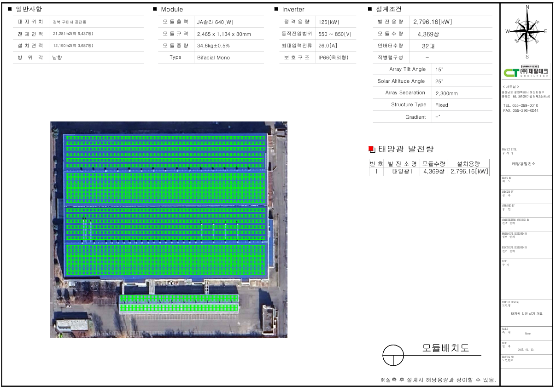The image size is (556, 392).
Task: Click the black bullet next to 일반사항
Action: [10, 9]
